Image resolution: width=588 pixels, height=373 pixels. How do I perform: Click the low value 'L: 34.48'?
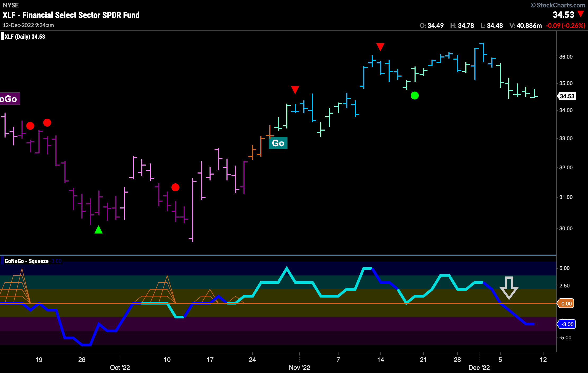(x=492, y=25)
